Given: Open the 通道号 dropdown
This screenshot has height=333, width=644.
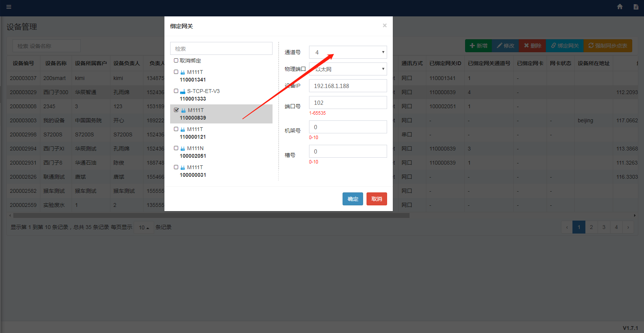Looking at the screenshot, I should [x=348, y=52].
